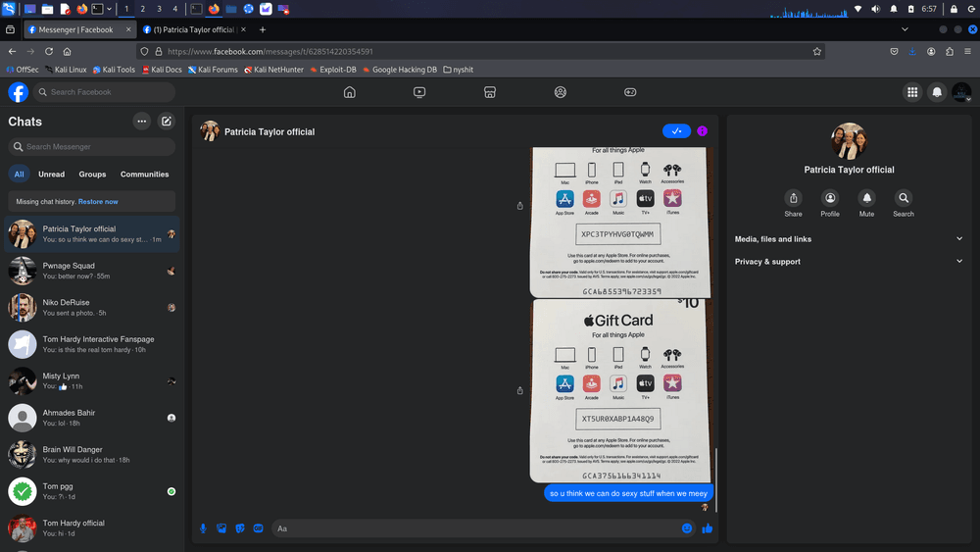
Task: Go to the Home feed icon
Action: [x=350, y=92]
